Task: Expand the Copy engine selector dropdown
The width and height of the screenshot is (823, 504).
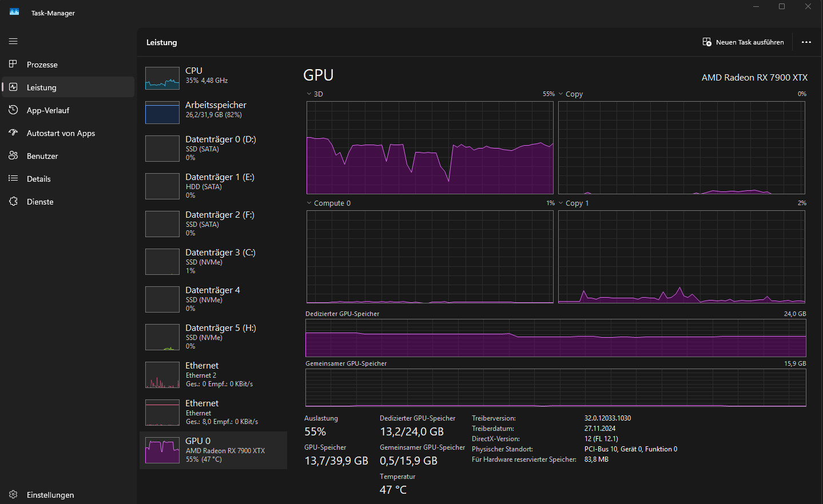Action: [x=560, y=94]
